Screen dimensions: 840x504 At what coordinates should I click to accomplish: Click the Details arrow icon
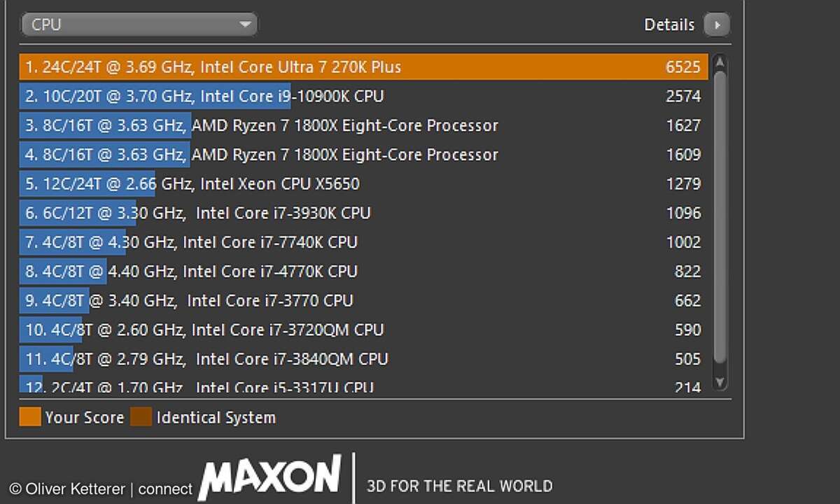coord(716,24)
